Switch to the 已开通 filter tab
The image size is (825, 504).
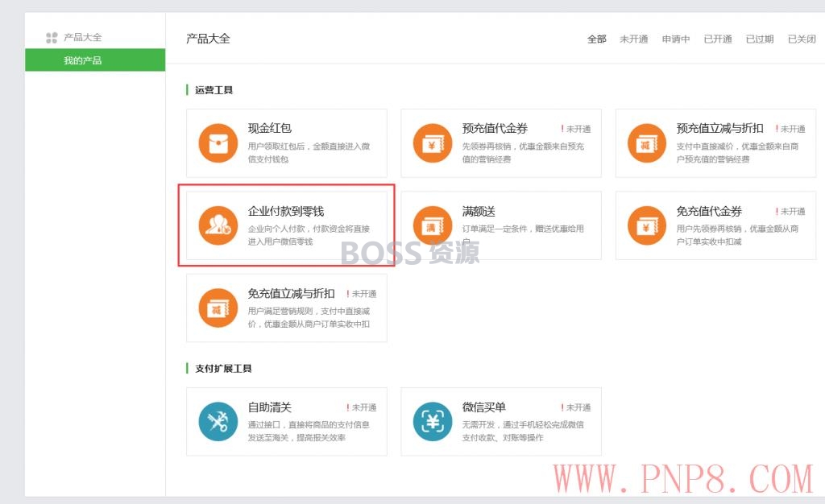[718, 39]
